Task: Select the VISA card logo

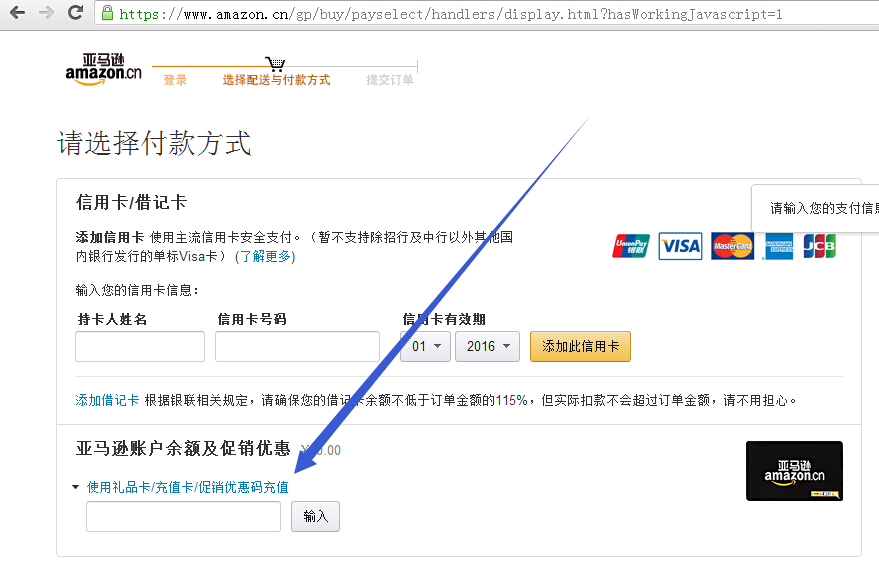Action: pyautogui.click(x=680, y=246)
